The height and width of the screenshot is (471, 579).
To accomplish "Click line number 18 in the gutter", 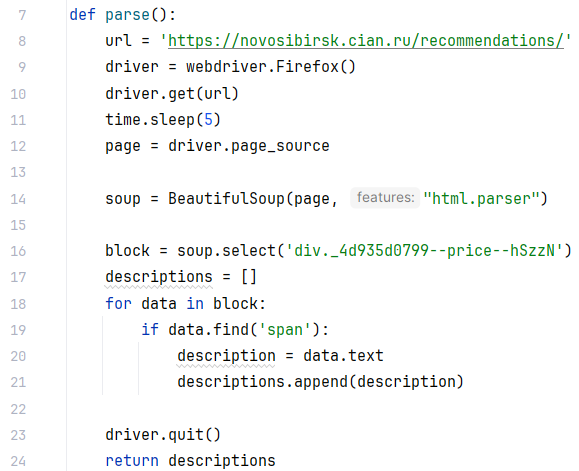I will 18,304.
